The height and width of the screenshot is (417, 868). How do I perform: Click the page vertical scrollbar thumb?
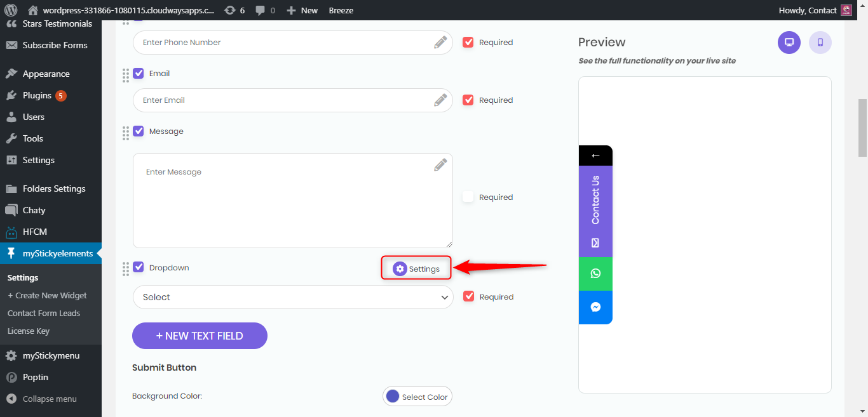[x=862, y=127]
